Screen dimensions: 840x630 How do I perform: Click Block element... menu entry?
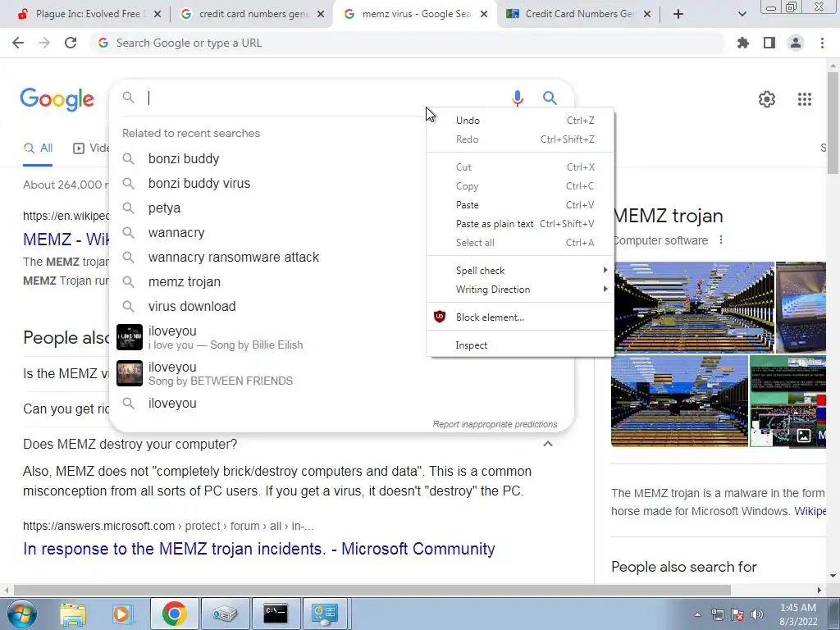520,317
